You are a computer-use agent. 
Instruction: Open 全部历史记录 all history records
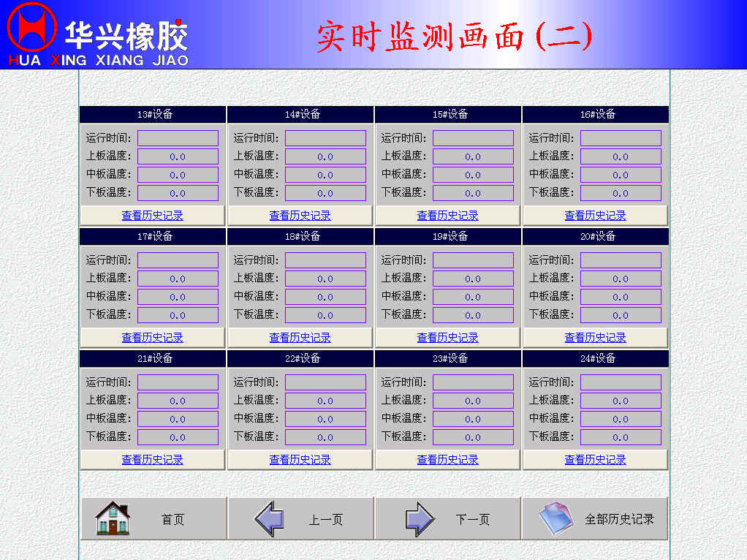tap(596, 518)
